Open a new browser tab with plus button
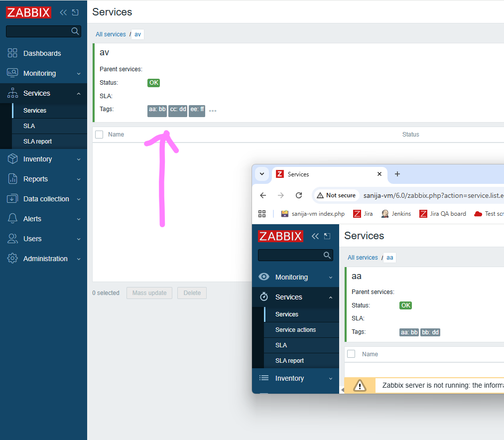The image size is (504, 440). click(397, 174)
